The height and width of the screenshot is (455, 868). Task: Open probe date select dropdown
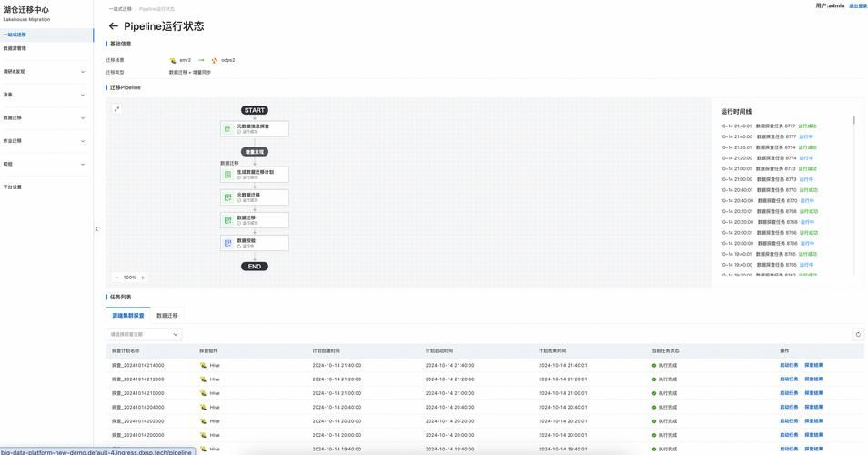tap(144, 334)
